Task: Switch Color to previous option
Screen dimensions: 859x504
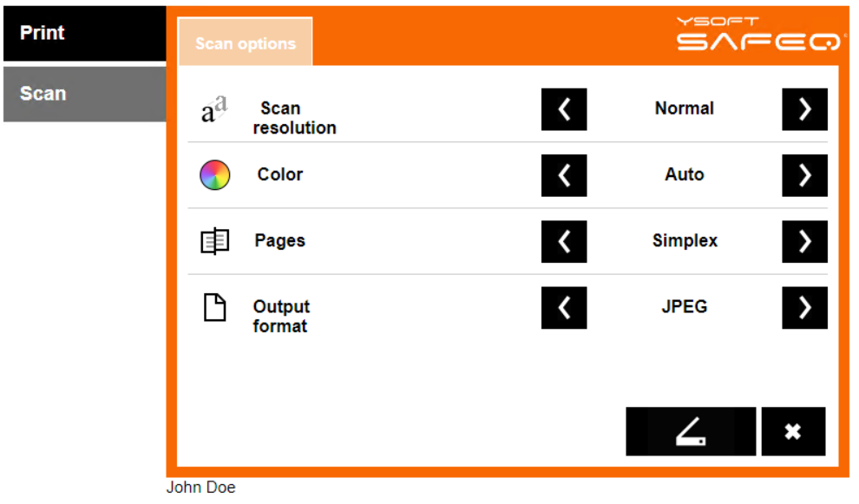Action: click(x=564, y=175)
